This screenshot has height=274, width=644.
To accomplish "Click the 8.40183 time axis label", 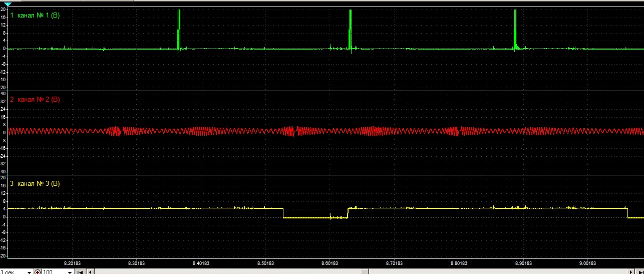I will tap(201, 262).
